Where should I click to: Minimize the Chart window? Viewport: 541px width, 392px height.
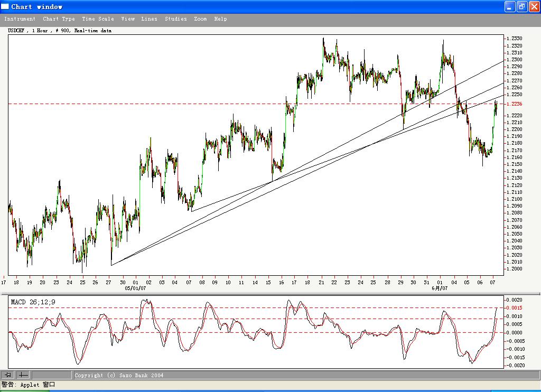[x=510, y=6]
